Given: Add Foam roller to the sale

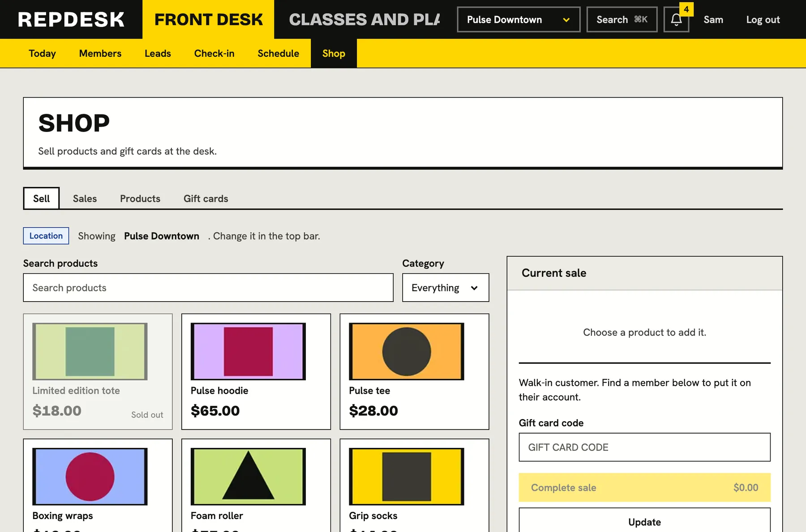Looking at the screenshot, I should 256,485.
